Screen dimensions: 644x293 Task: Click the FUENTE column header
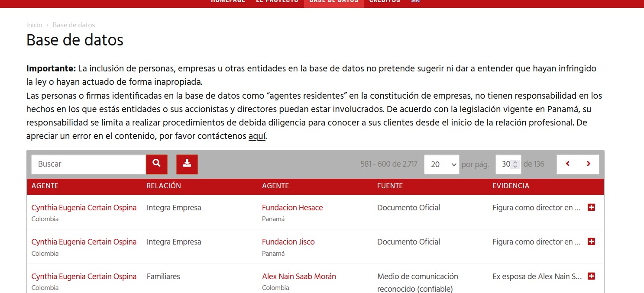point(390,186)
